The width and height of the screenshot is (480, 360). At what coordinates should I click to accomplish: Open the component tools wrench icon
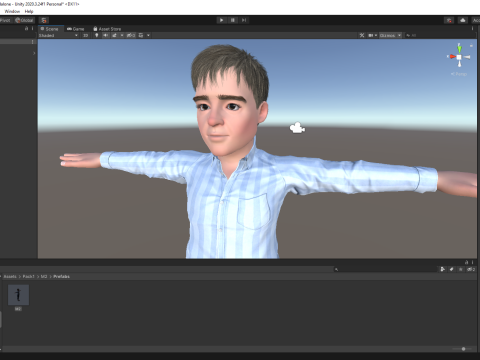coord(362,35)
